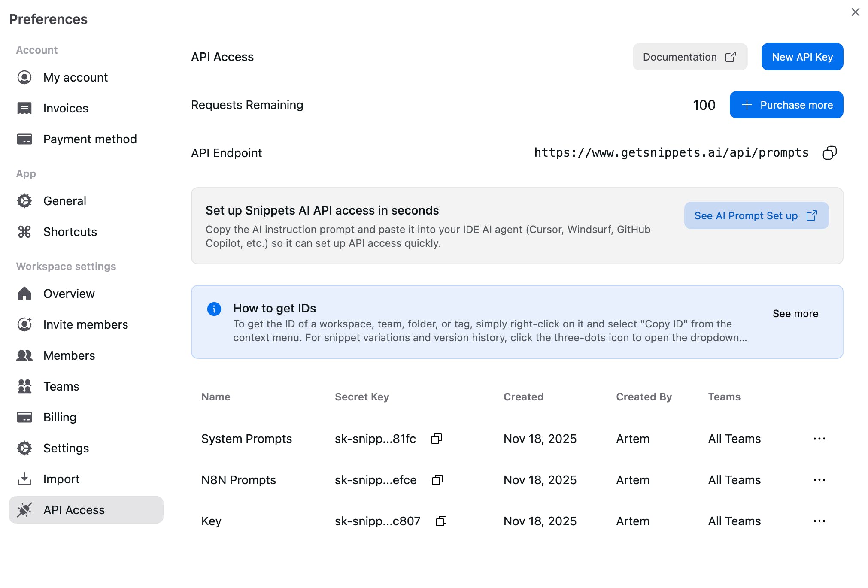Click the blue info icon

tap(214, 309)
